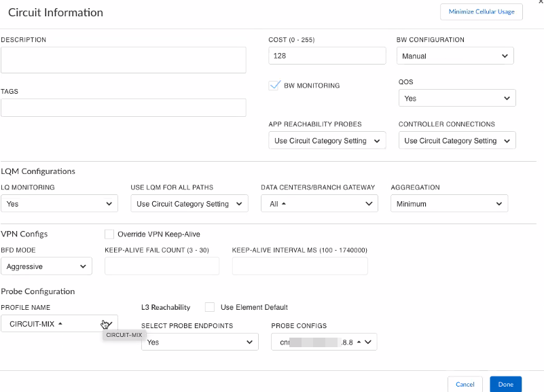Open App Reachability Probes dropdown
The height and width of the screenshot is (392, 544).
pyautogui.click(x=327, y=141)
